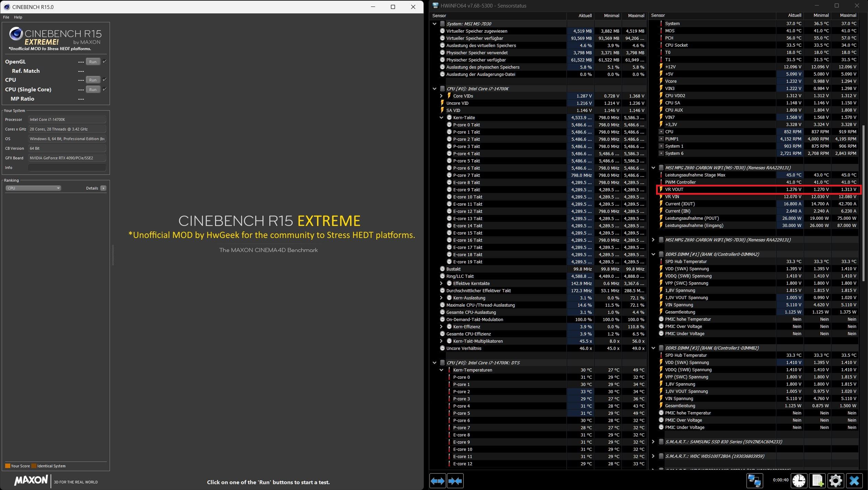This screenshot has height=490, width=868.
Task: Click the GFX Board field in Your System
Action: [67, 158]
